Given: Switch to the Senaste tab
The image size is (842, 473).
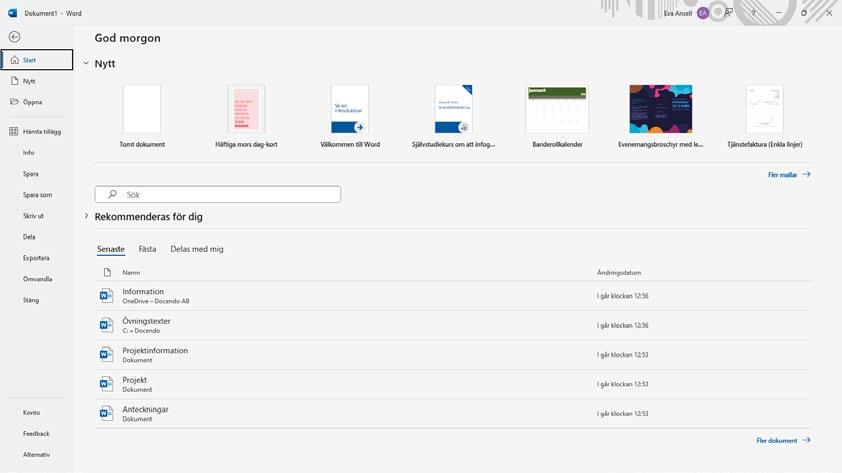Looking at the screenshot, I should (x=111, y=249).
